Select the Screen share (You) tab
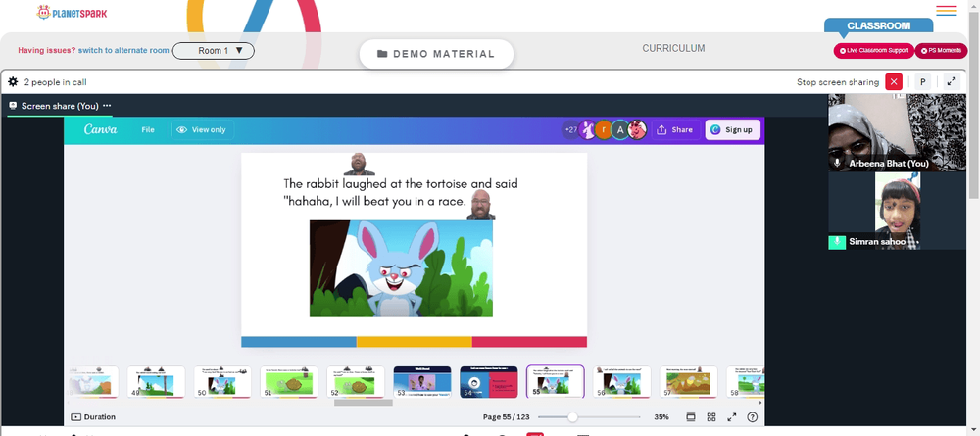Viewport: 980px width, 436px height. [60, 106]
